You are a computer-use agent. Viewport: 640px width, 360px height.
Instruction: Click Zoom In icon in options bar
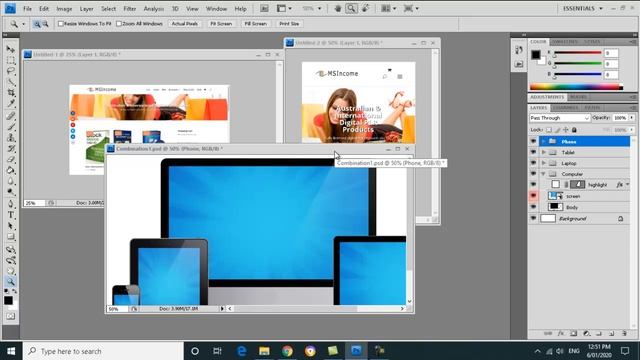coord(37,24)
